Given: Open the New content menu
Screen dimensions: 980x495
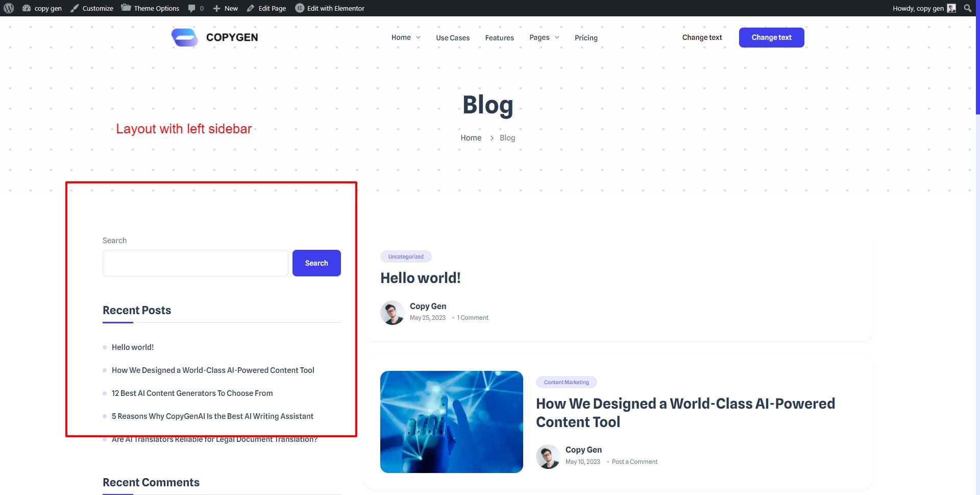Looking at the screenshot, I should [x=226, y=8].
